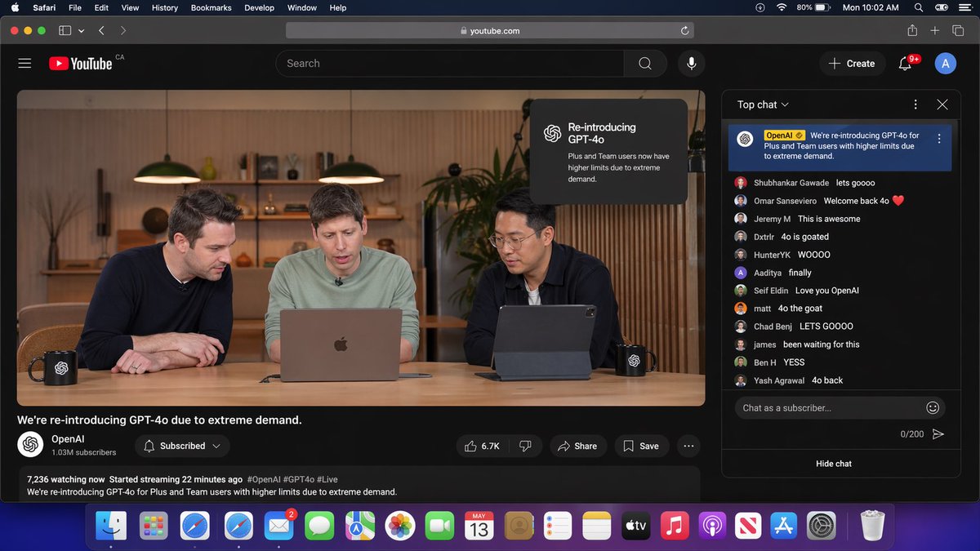The image size is (980, 551).
Task: Open Wi-Fi status in menu bar
Action: (x=782, y=7)
